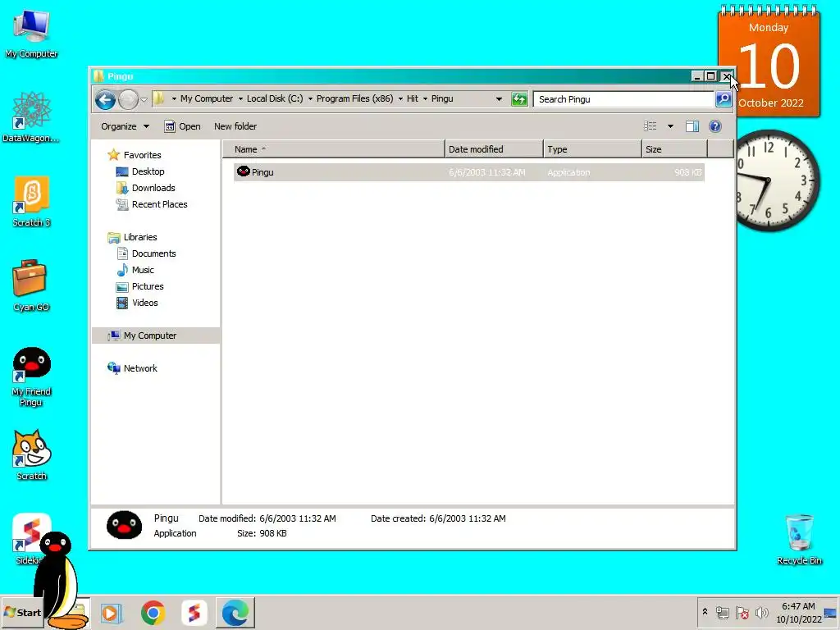Viewport: 840px width, 630px height.
Task: Select the Pingu application file row
Action: coord(468,172)
